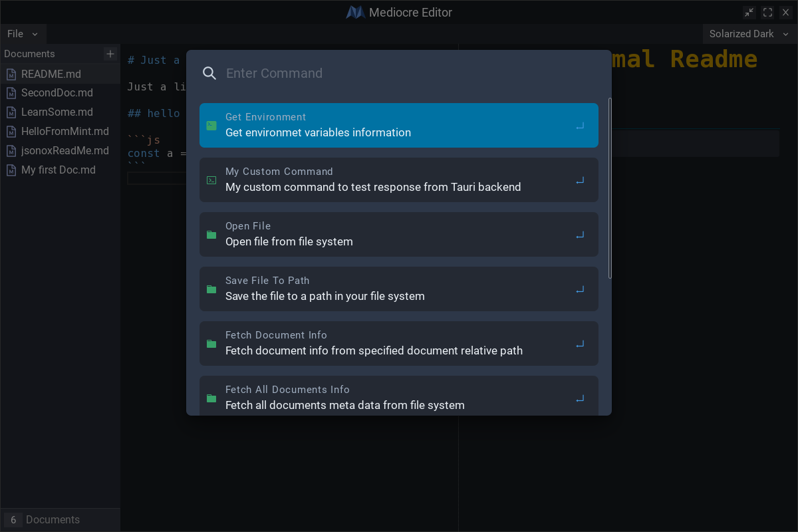Image resolution: width=798 pixels, height=532 pixels.
Task: Open LearnSome.md in the Documents list
Action: click(x=60, y=112)
